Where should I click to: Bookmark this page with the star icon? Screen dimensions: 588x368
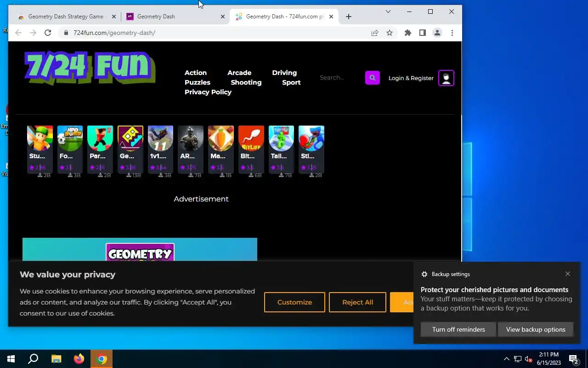click(x=390, y=33)
